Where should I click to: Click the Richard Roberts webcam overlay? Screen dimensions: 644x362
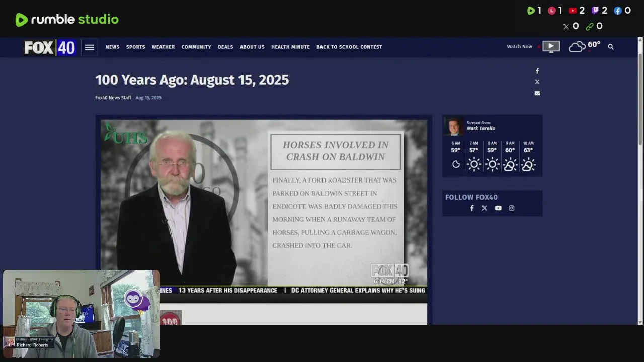point(82,314)
